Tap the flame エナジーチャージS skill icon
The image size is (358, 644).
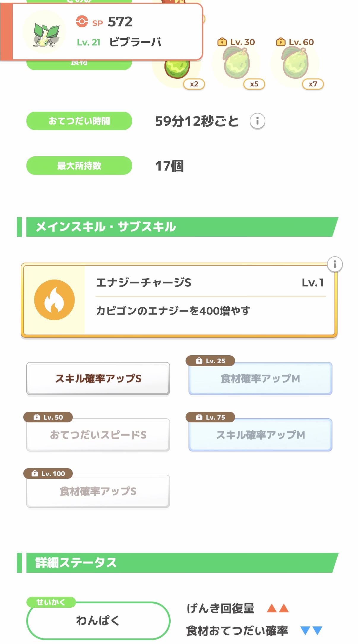click(54, 300)
